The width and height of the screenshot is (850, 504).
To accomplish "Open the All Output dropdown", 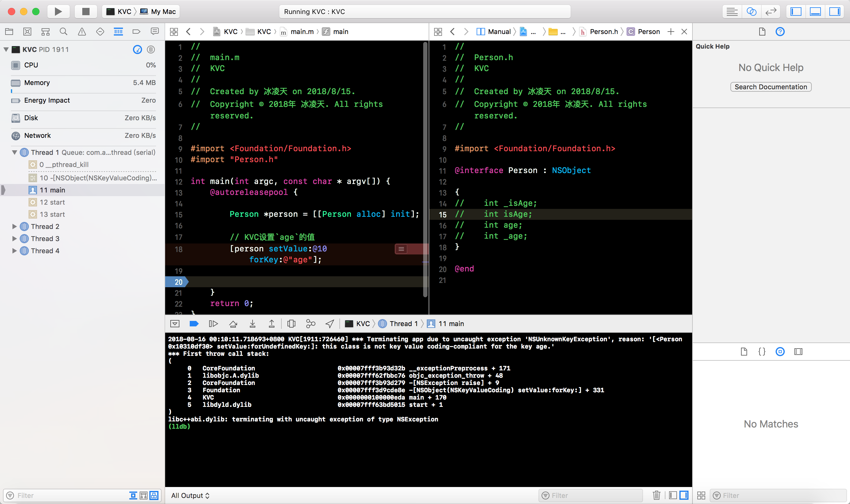I will point(190,495).
